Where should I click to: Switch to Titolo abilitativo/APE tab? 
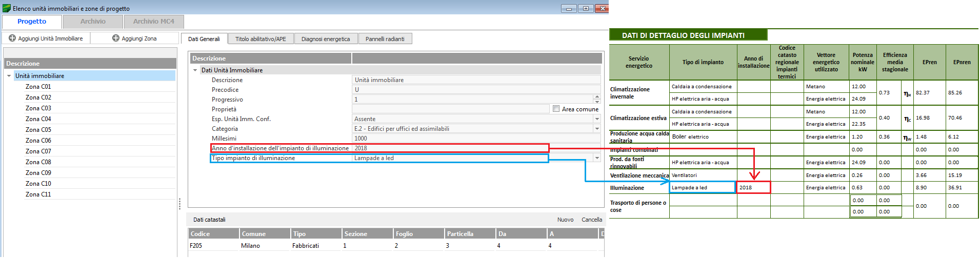coord(261,39)
